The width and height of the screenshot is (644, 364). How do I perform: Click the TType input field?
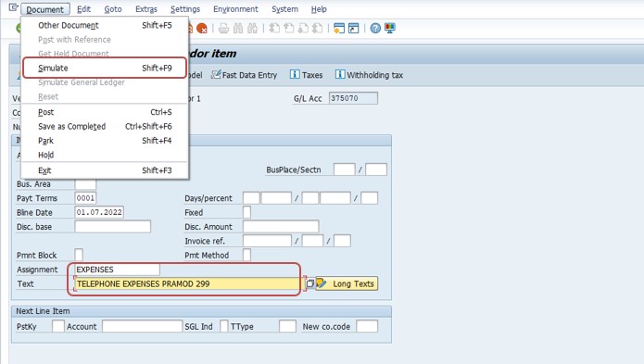click(287, 327)
